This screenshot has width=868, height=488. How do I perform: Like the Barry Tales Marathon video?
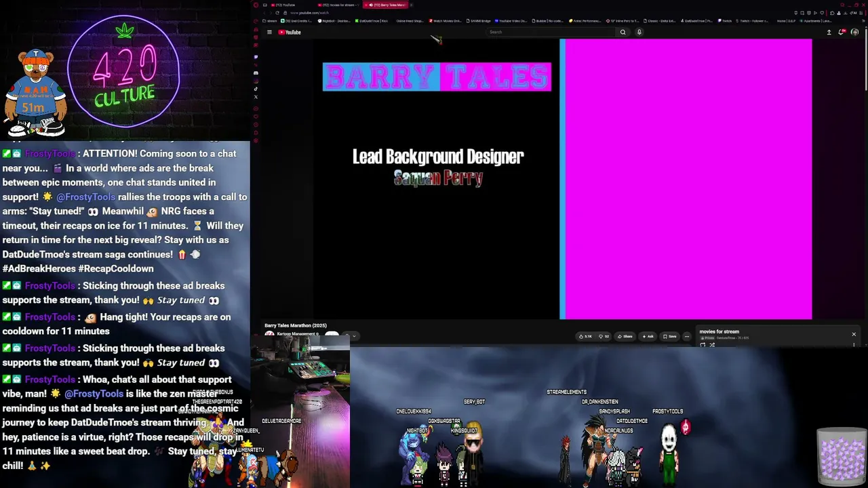click(585, 336)
